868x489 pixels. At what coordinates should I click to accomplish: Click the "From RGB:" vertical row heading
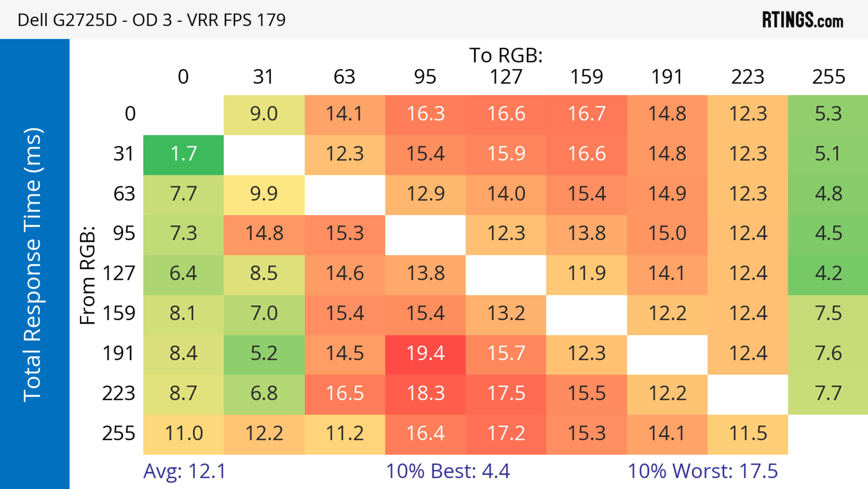pos(88,275)
